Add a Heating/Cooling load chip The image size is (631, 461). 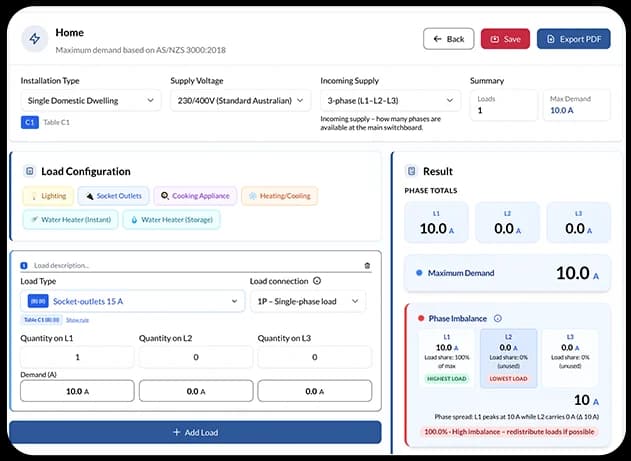(280, 196)
